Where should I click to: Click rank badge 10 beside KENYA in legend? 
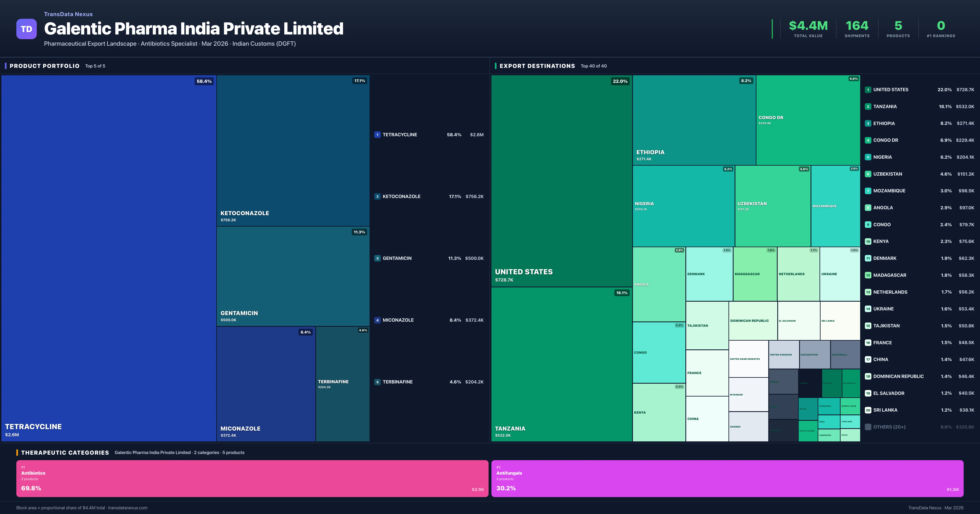[868, 241]
